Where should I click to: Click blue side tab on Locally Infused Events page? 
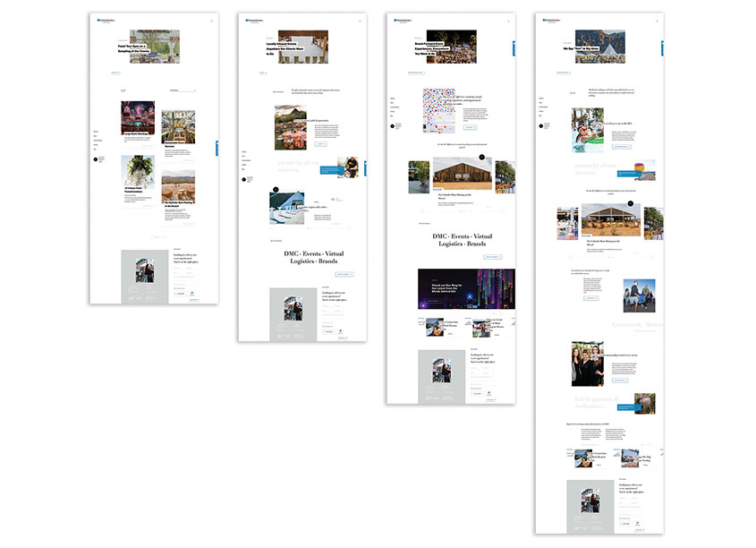click(365, 168)
